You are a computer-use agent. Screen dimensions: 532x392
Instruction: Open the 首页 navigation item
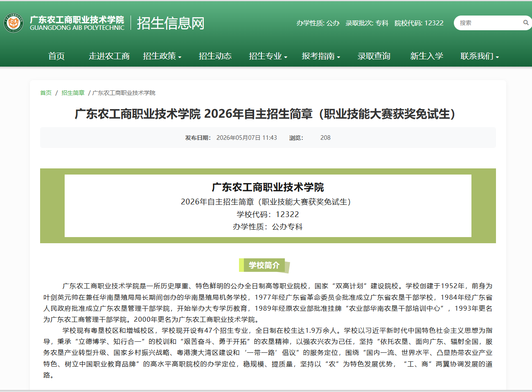point(56,56)
